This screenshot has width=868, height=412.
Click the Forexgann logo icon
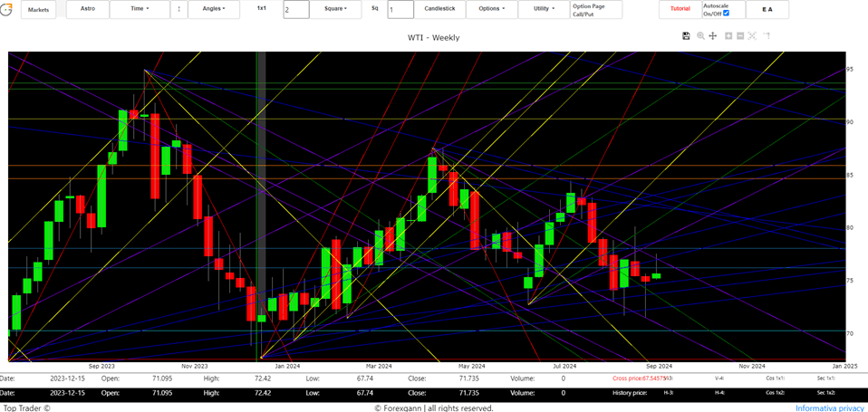point(6,10)
